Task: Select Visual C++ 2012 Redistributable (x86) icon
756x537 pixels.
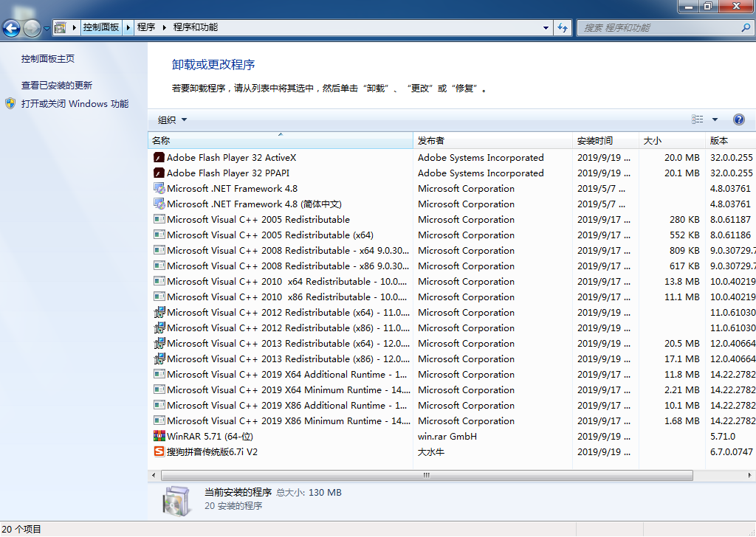Action: pyautogui.click(x=159, y=328)
